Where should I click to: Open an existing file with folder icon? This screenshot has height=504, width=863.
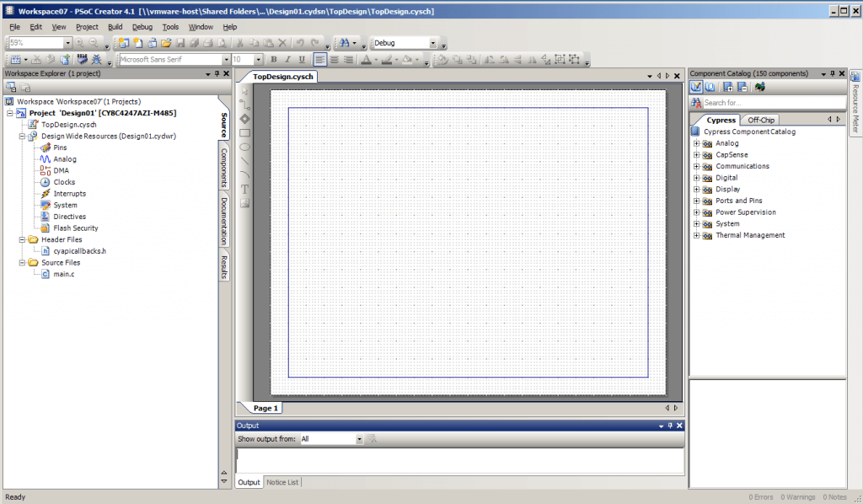click(166, 43)
